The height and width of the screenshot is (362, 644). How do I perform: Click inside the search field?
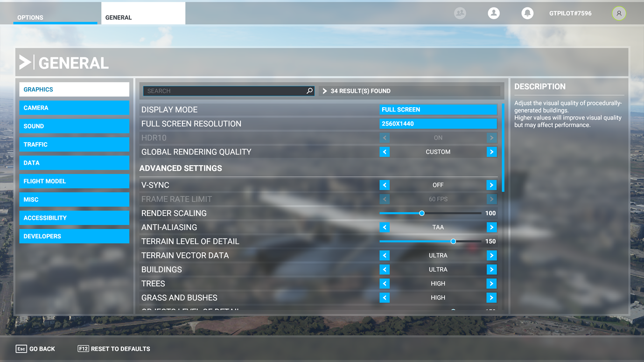pyautogui.click(x=224, y=91)
